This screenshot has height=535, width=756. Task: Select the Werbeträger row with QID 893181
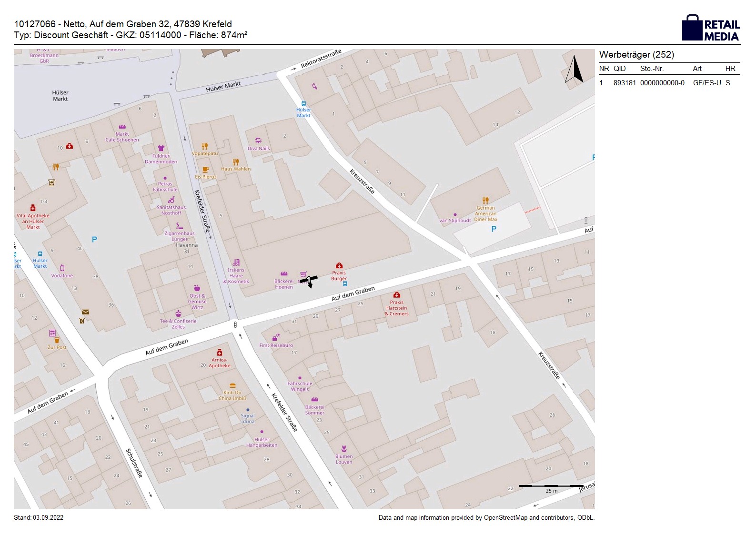(669, 83)
